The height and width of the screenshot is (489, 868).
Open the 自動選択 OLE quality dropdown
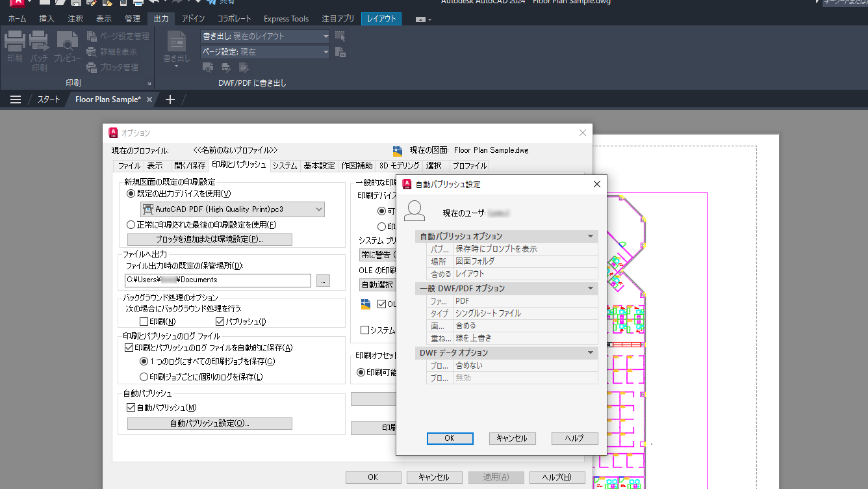378,284
